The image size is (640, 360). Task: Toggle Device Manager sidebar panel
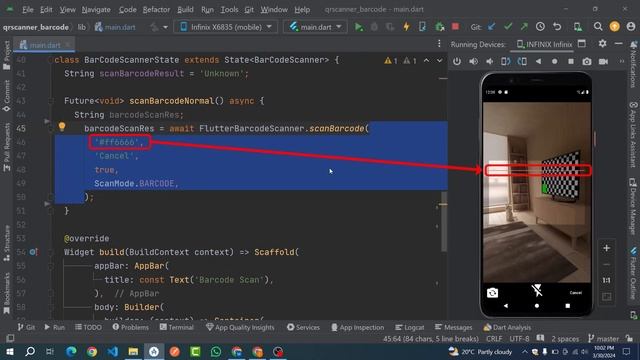[x=633, y=206]
